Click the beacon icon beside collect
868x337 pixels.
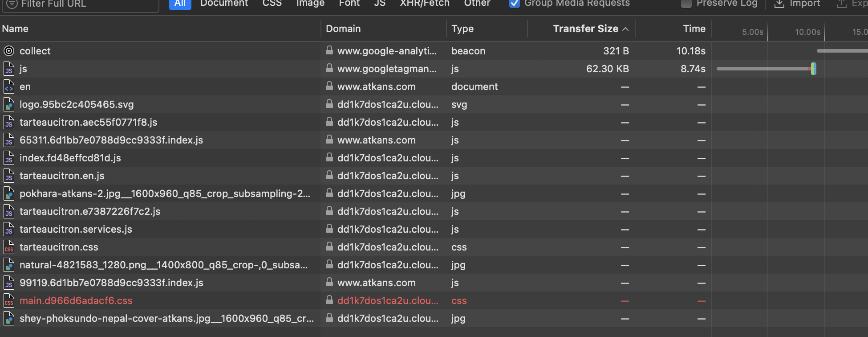(9, 51)
